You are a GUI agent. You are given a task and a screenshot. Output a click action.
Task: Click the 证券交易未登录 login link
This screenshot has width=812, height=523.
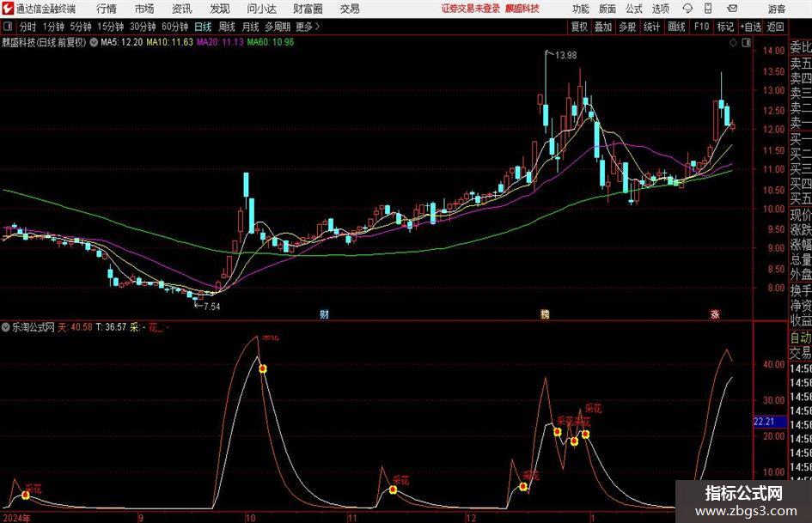click(x=471, y=9)
